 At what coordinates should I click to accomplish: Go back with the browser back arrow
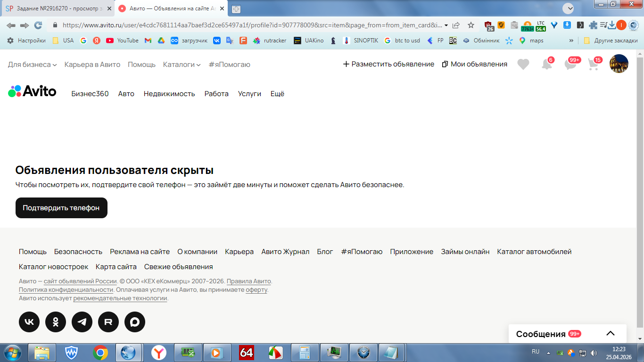[11, 25]
